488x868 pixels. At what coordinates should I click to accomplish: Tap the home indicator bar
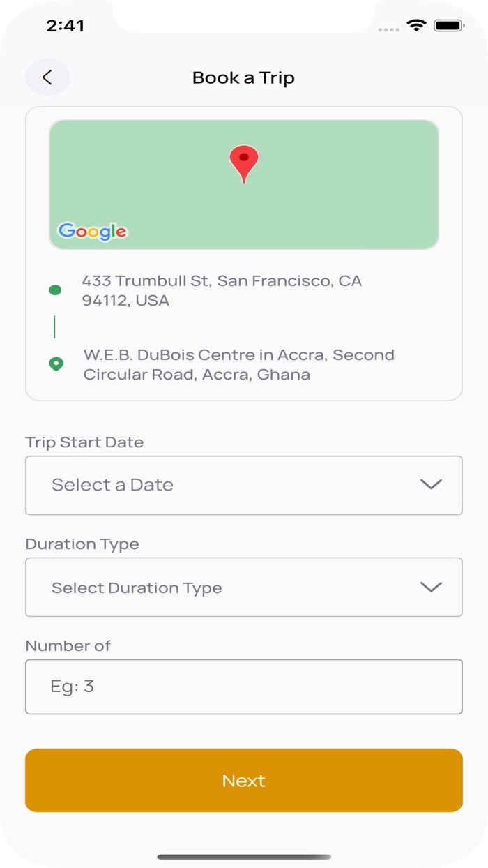pyautogui.click(x=244, y=857)
